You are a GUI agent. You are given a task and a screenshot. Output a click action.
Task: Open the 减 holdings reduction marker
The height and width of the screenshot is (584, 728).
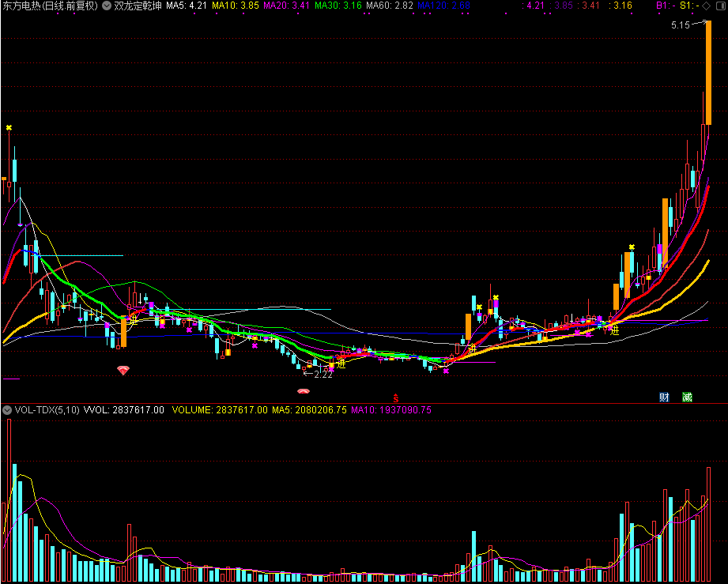tap(687, 397)
